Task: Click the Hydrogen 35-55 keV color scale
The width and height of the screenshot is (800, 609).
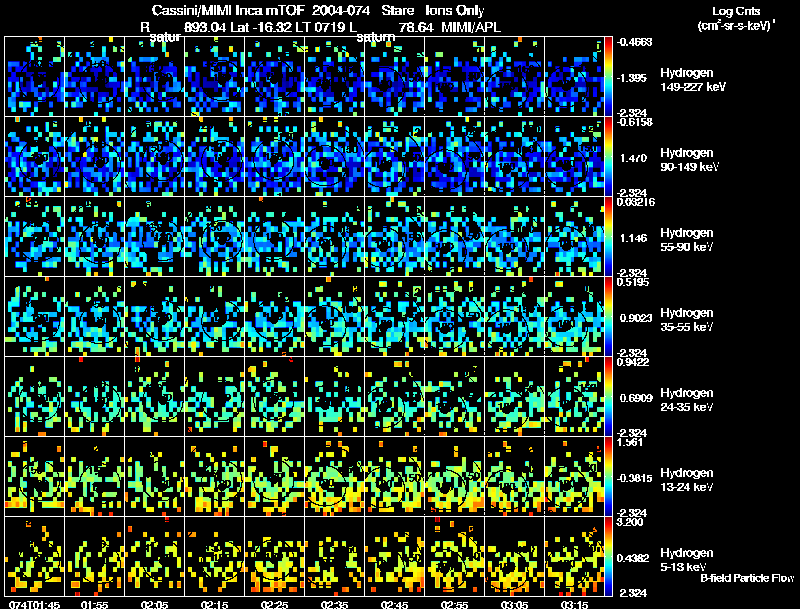Action: click(608, 316)
